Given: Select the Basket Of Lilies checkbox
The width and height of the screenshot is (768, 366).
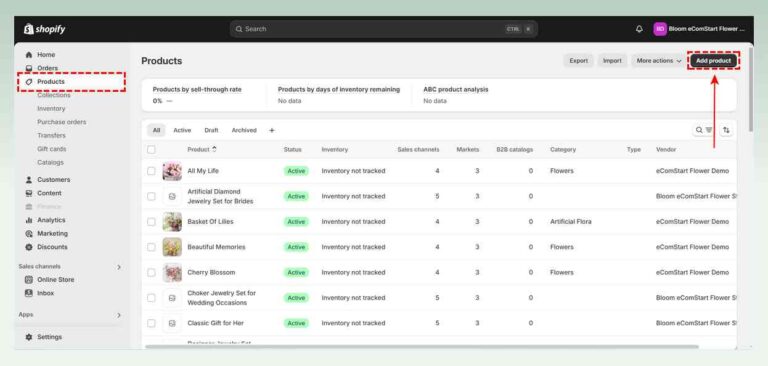Looking at the screenshot, I should pos(151,221).
